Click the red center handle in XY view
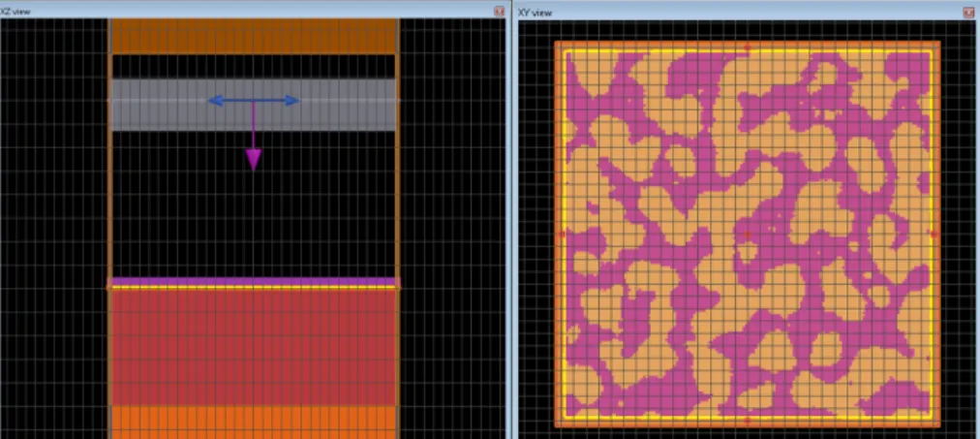The image size is (980, 439). point(748,235)
